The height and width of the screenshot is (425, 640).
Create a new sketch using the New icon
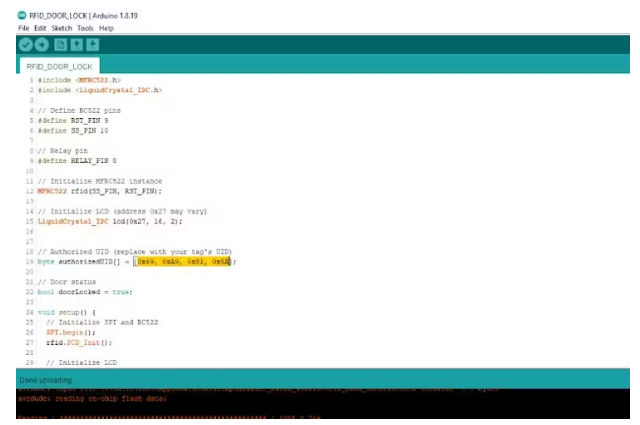coord(61,45)
